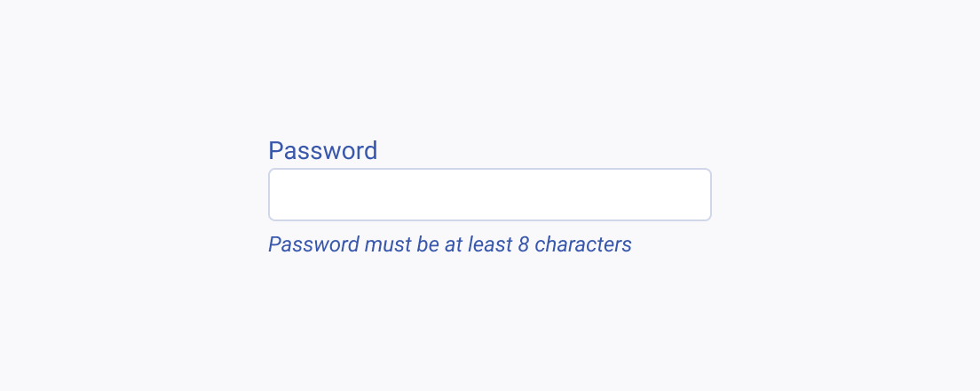Click the blue 'Password' label text
The width and height of the screenshot is (980, 391).
322,151
